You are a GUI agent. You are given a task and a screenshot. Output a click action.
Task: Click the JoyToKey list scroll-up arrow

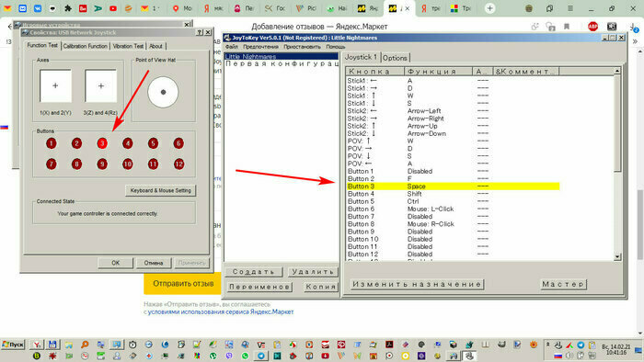[617, 71]
